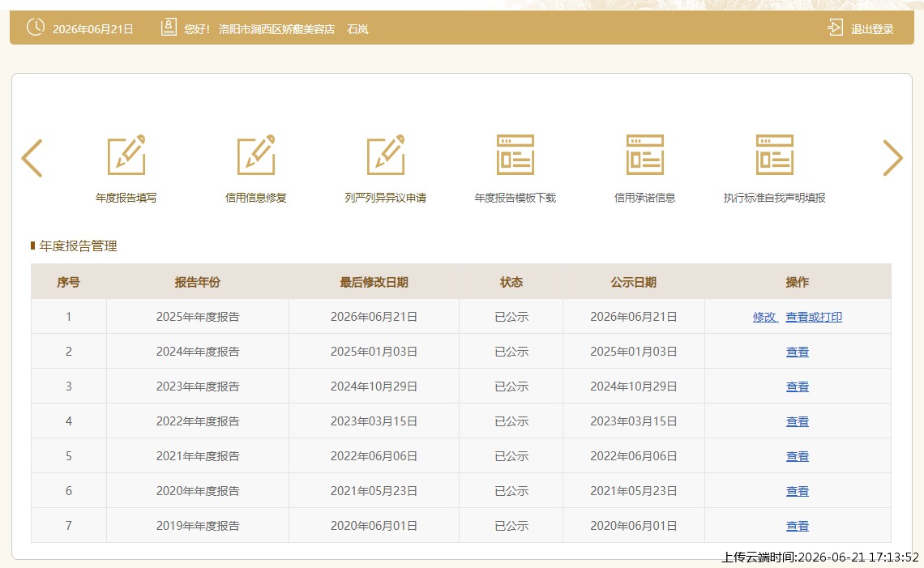Click 修改 link for 2025 report
The height and width of the screenshot is (568, 924).
[x=765, y=317]
